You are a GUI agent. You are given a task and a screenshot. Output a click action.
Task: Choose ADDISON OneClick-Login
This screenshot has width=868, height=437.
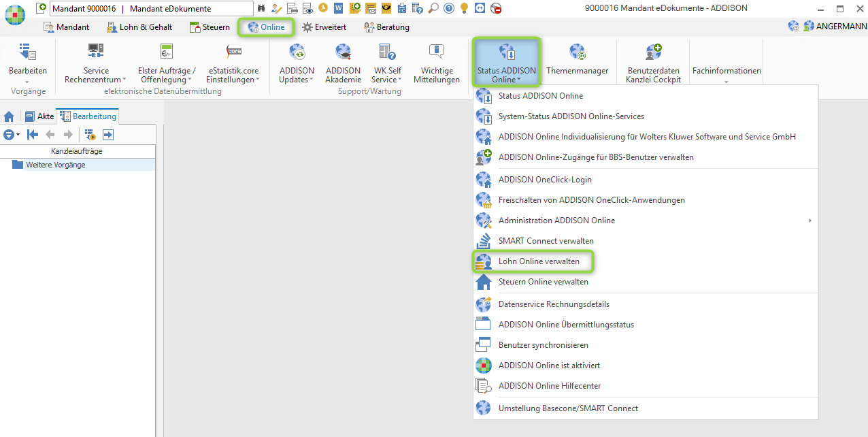coord(645,180)
